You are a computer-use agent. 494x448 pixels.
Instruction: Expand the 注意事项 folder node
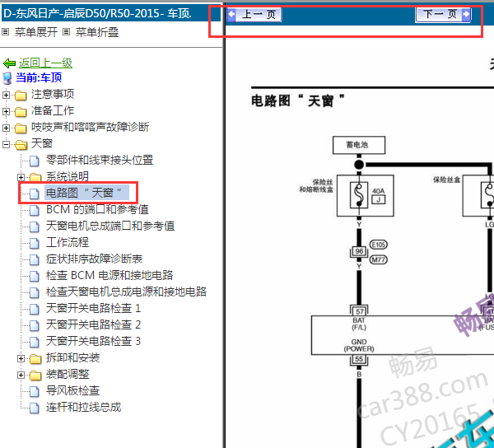(x=6, y=95)
